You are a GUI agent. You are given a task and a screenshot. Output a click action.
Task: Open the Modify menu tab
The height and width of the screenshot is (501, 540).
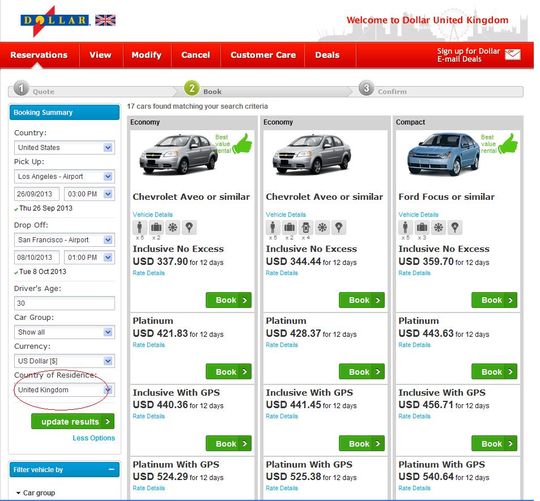[146, 55]
